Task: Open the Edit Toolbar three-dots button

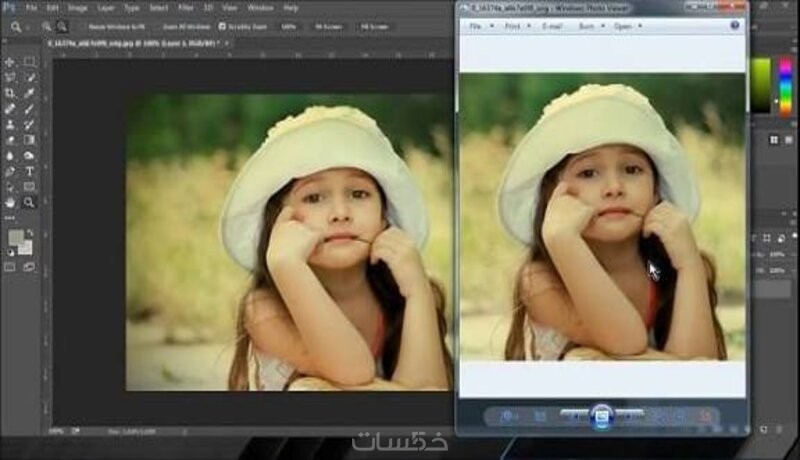Action: point(10,218)
